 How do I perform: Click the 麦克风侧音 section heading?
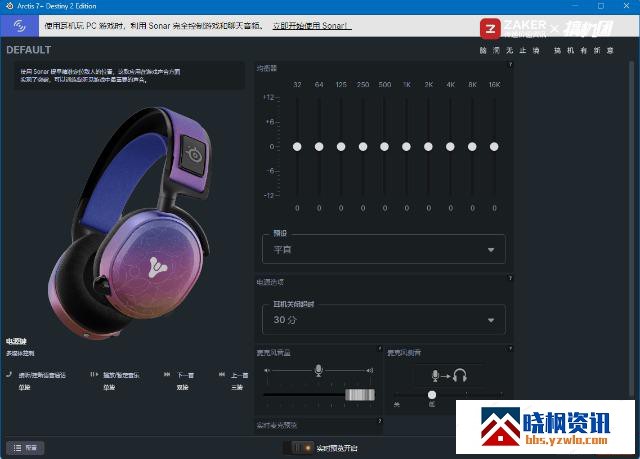tap(404, 353)
